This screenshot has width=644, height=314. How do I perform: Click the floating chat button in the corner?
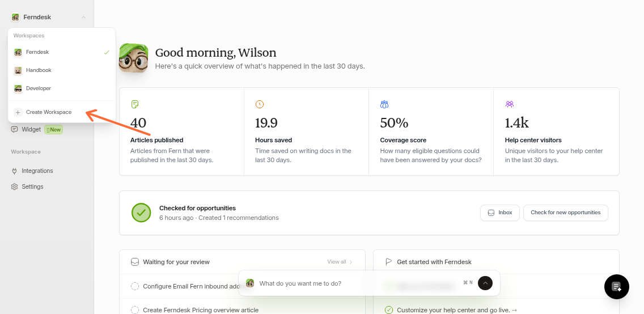click(616, 287)
